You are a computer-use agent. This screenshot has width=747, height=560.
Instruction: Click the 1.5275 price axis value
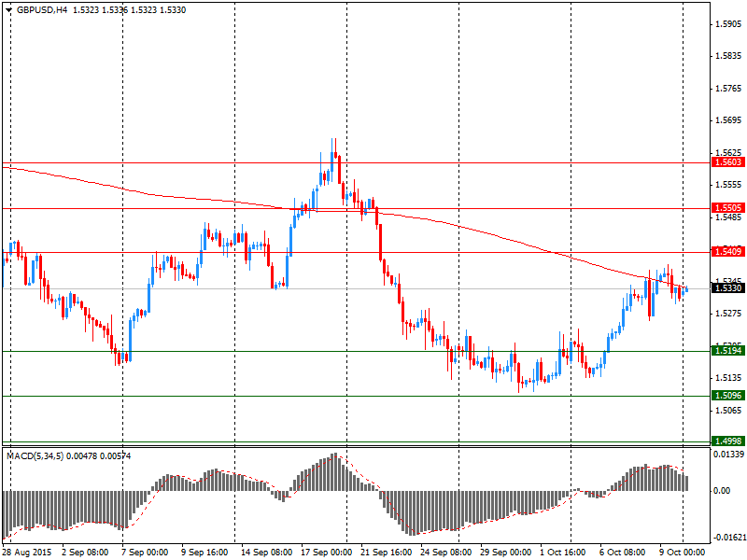pyautogui.click(x=729, y=314)
